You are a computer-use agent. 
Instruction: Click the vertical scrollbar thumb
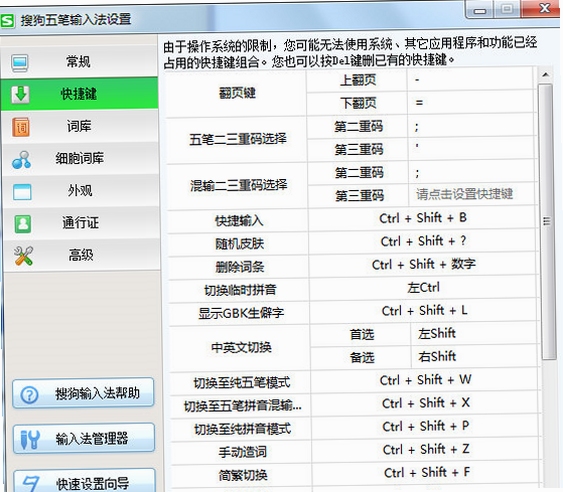(x=546, y=221)
